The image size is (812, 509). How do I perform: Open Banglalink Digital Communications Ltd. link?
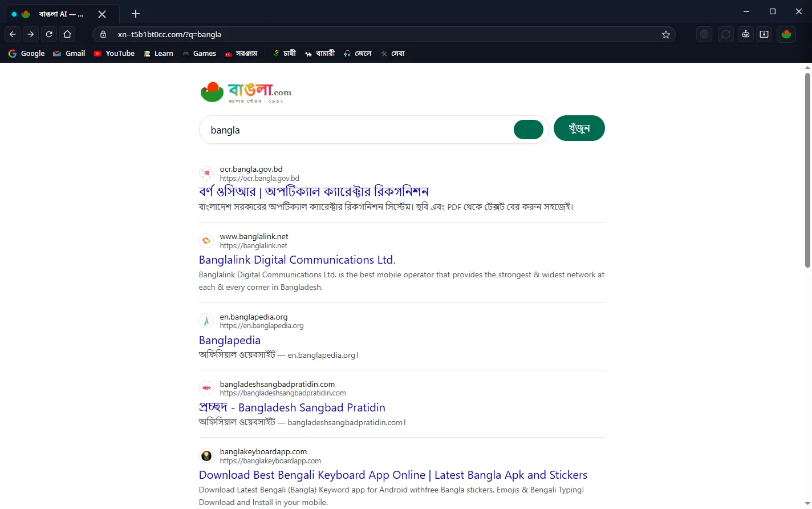pos(297,260)
